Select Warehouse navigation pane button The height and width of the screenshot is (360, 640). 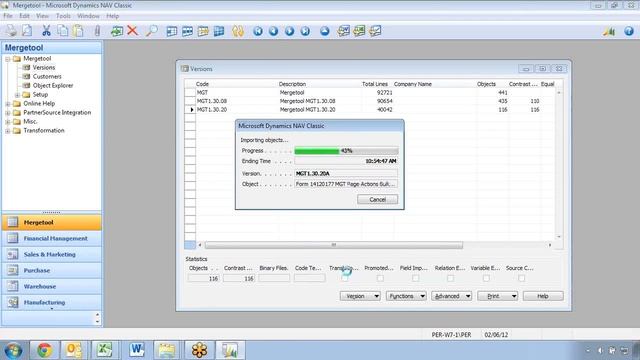pyautogui.click(x=52, y=287)
